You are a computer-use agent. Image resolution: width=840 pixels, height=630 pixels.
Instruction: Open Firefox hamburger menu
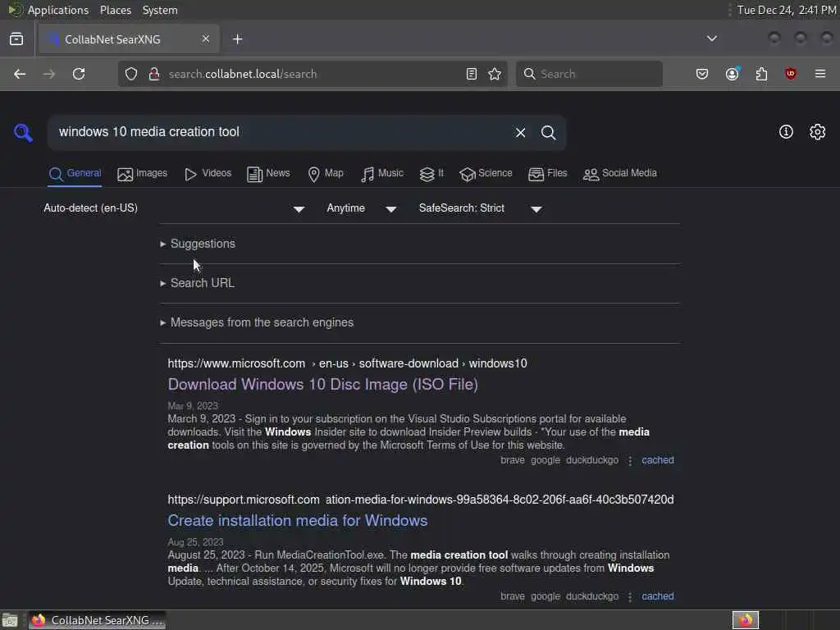point(820,74)
